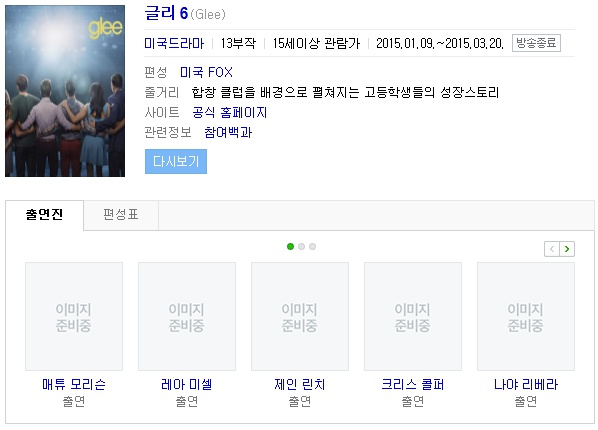The image size is (598, 430).
Task: Open the 나야 리베라 name link
Action: click(526, 384)
